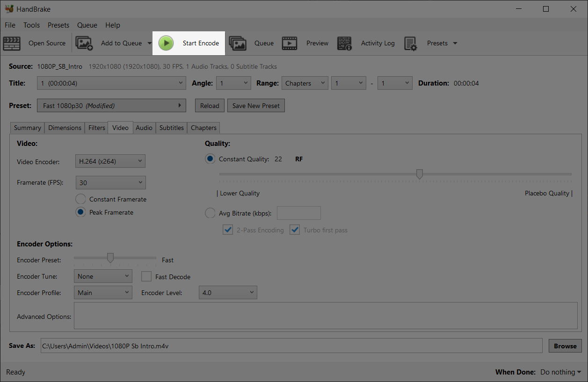
Task: Open the When Done dropdown
Action: tap(561, 372)
